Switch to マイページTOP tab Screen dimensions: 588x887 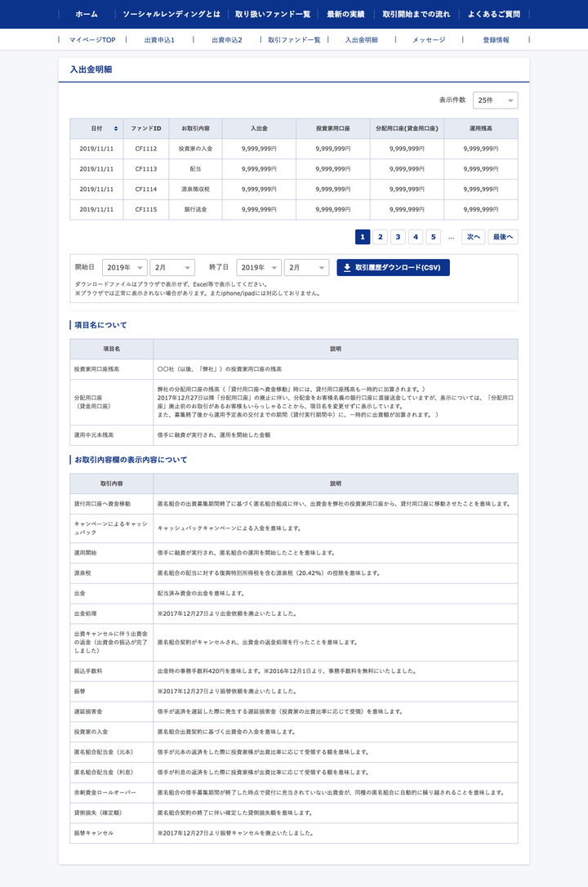tap(92, 39)
